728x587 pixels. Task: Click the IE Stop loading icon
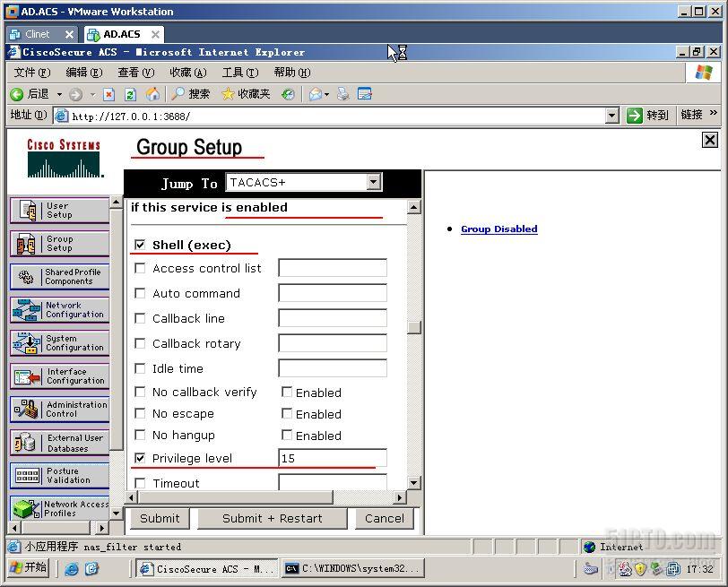(x=108, y=95)
